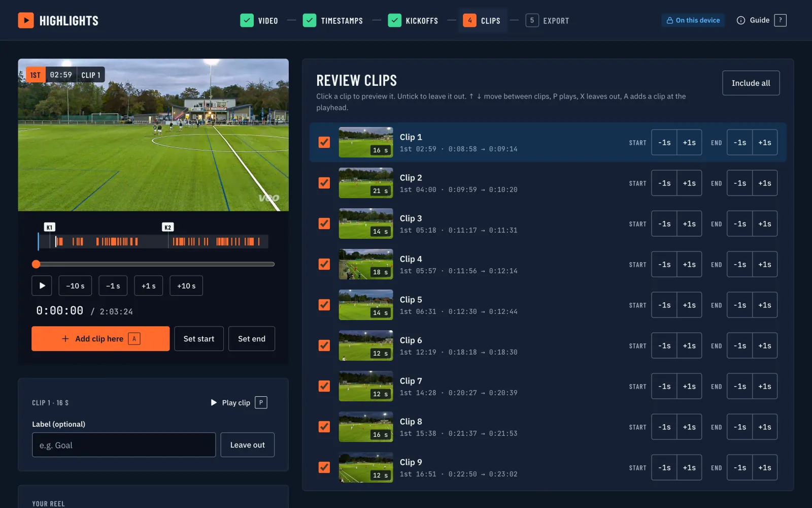Viewport: 812px width, 508px height.
Task: Select the Clip 6 row title
Action: [411, 340]
